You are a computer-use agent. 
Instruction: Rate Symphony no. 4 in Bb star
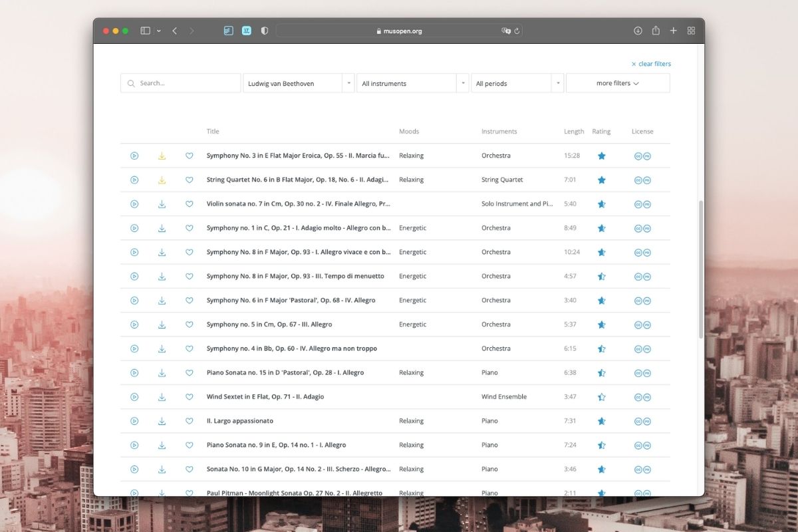[601, 348]
